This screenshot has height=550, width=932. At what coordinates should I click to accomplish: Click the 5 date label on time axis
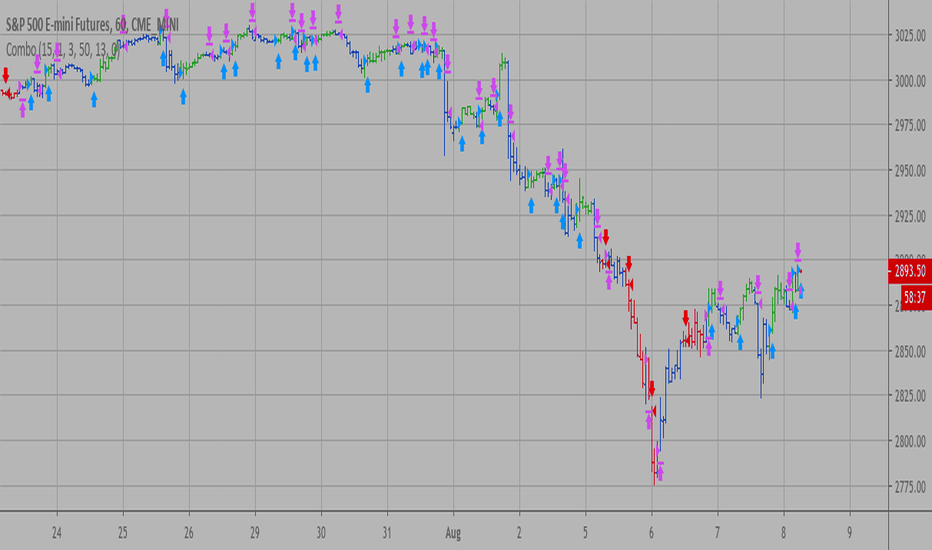click(x=585, y=533)
